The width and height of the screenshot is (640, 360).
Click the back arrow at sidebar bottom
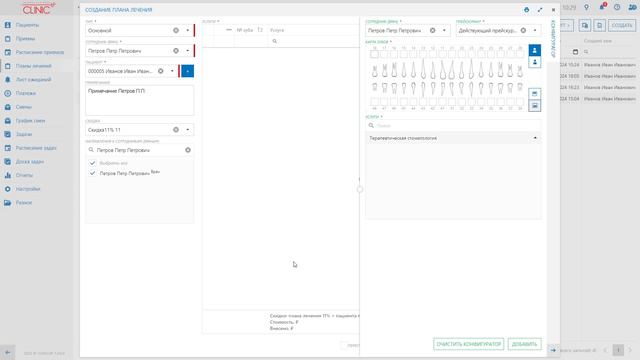click(7, 352)
